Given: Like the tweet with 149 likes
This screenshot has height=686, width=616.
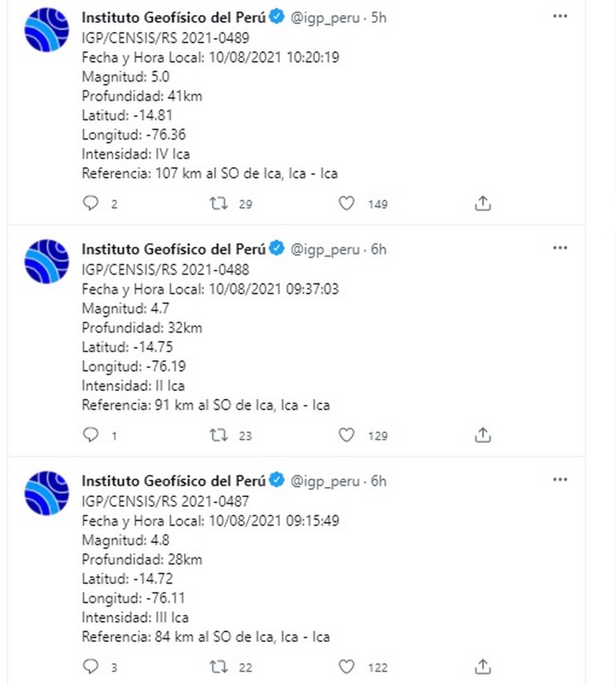Looking at the screenshot, I should (346, 204).
